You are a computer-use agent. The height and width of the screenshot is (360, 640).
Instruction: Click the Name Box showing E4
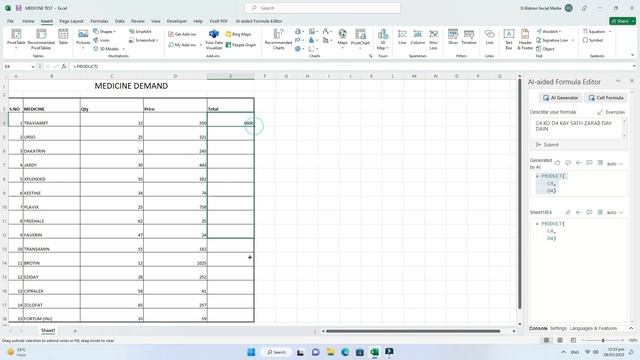click(x=19, y=66)
